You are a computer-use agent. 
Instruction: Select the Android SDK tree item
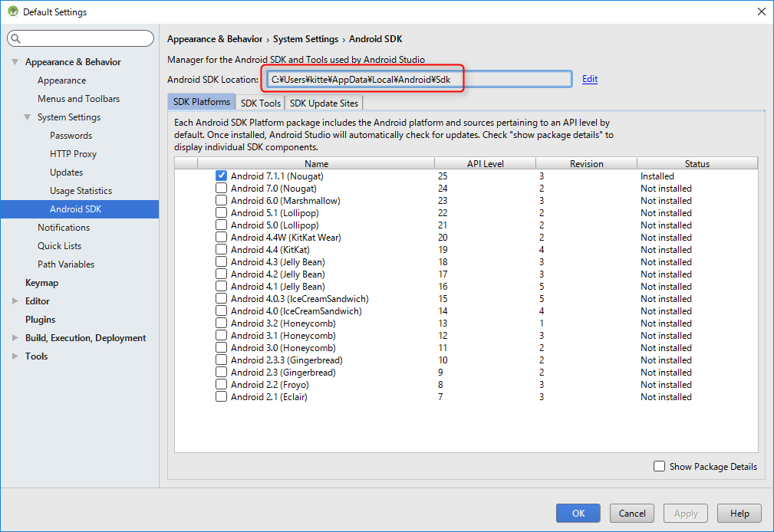tap(80, 209)
